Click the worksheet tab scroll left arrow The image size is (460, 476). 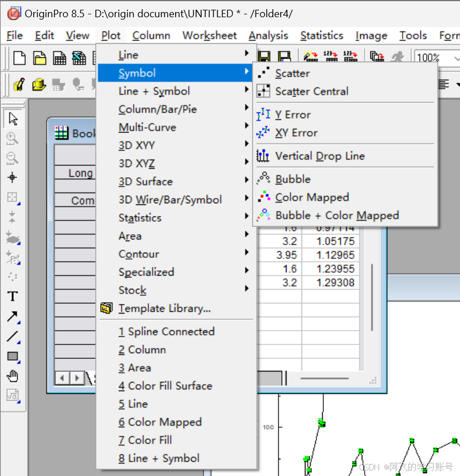62,378
